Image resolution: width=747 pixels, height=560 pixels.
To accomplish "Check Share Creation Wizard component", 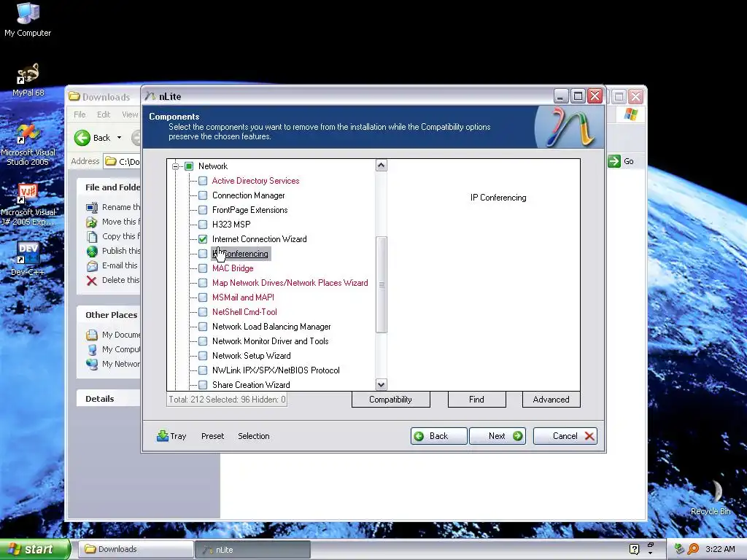I will tap(203, 385).
